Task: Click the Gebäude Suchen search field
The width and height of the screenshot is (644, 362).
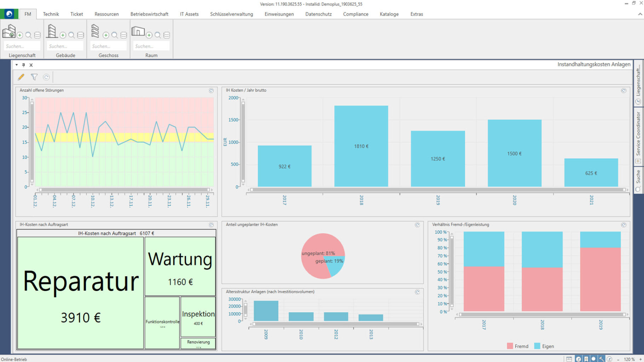Action: 65,46
